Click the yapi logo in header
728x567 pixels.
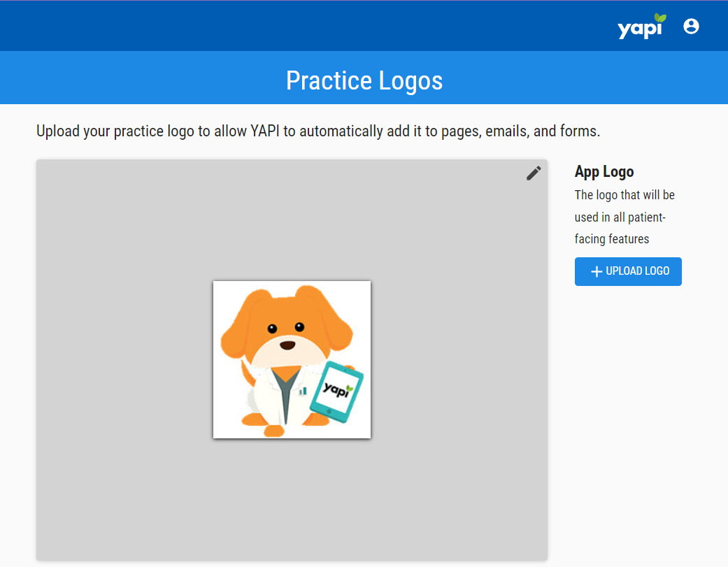pyautogui.click(x=642, y=26)
